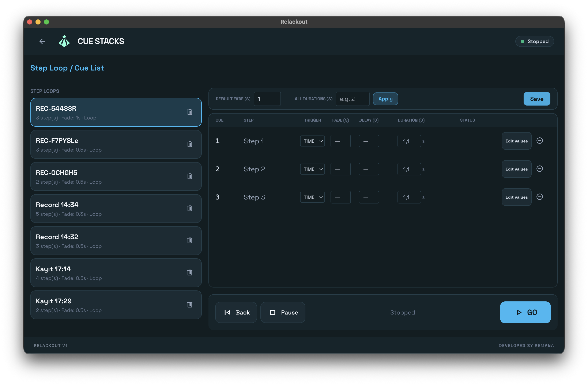Screen dimensions: 588x385
Task: Start playback with the GO button
Action: (x=525, y=312)
